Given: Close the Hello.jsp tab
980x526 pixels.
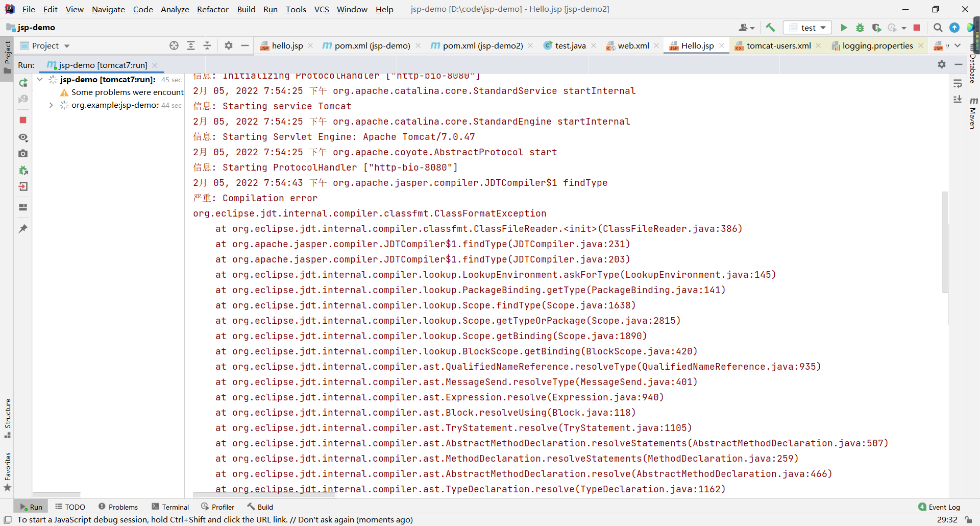Looking at the screenshot, I should [722, 45].
